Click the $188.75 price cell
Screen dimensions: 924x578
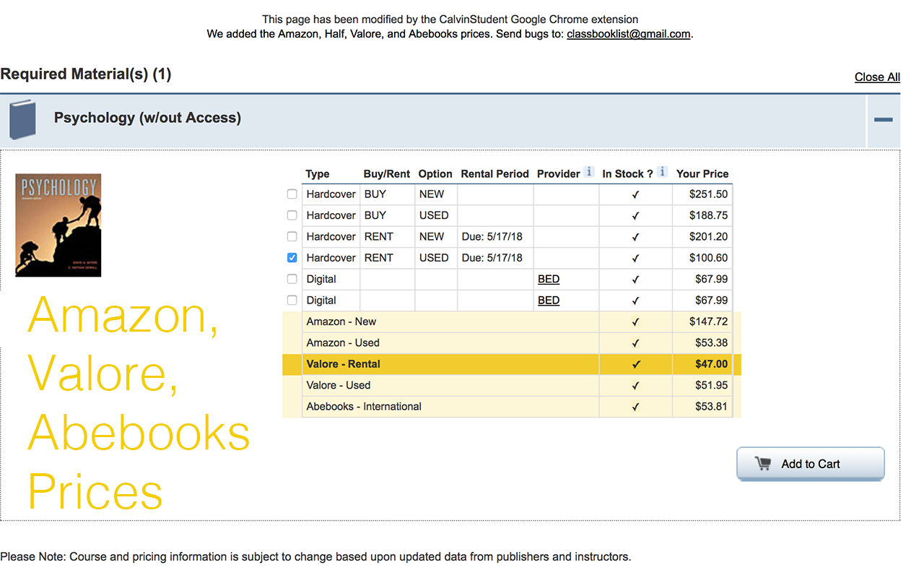coord(702,215)
